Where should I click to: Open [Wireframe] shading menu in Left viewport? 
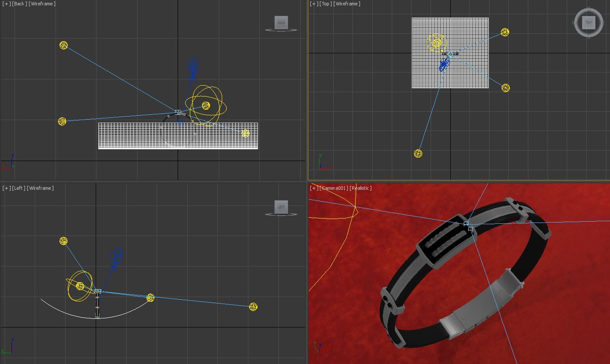[40, 188]
